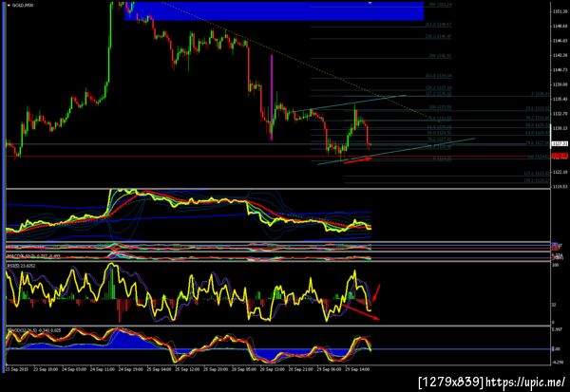This screenshot has height=392, width=570.
Task: Click the current price tag 1127.31
Action: pyautogui.click(x=560, y=144)
